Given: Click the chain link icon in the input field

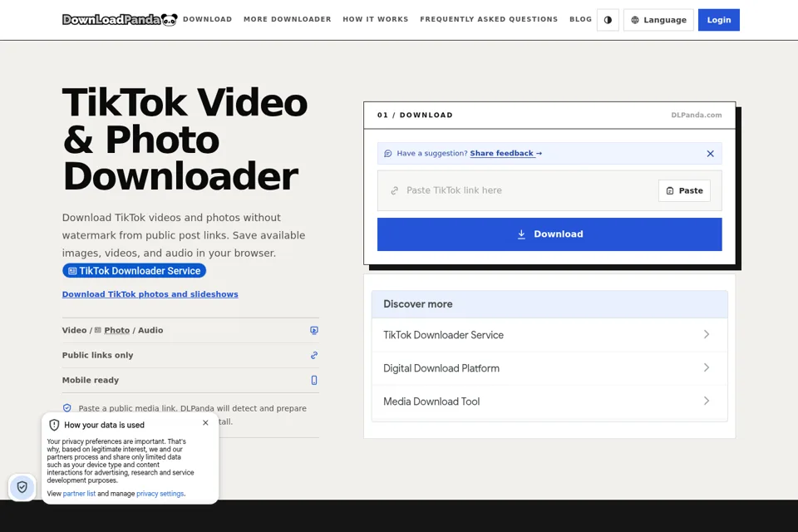Looking at the screenshot, I should 394,190.
